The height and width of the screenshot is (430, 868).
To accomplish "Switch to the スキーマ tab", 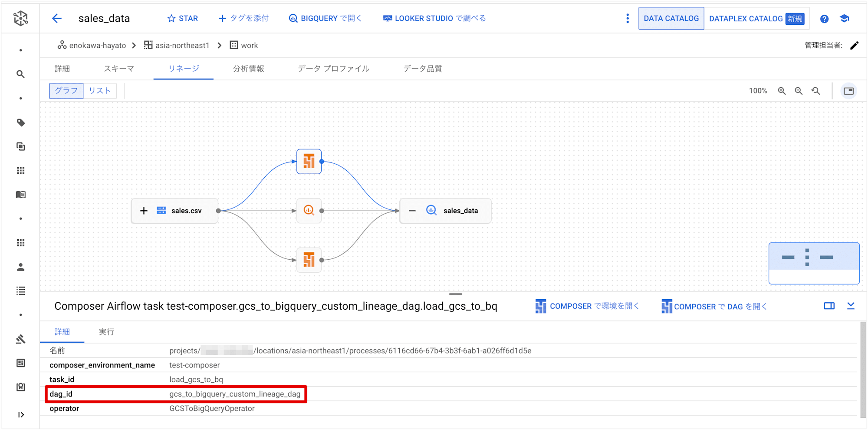I will click(x=118, y=69).
